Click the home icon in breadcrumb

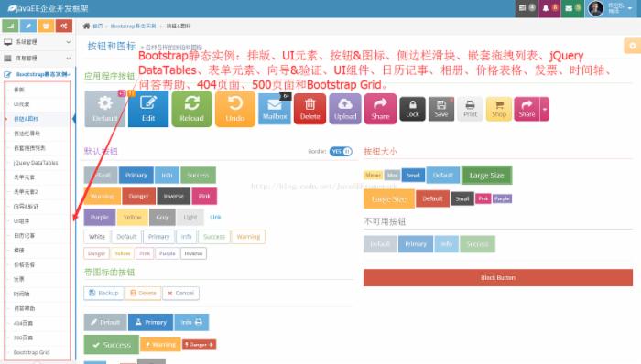[x=86, y=26]
